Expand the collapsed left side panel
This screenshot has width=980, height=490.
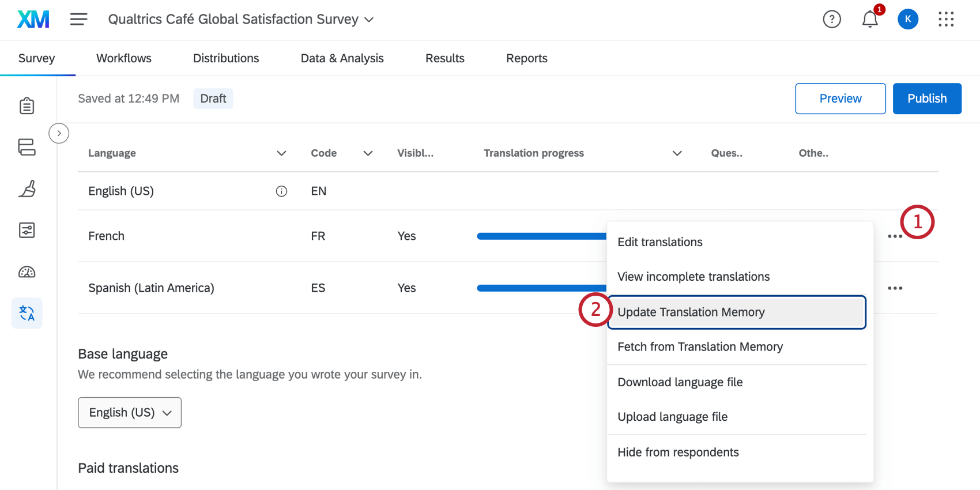pos(59,133)
